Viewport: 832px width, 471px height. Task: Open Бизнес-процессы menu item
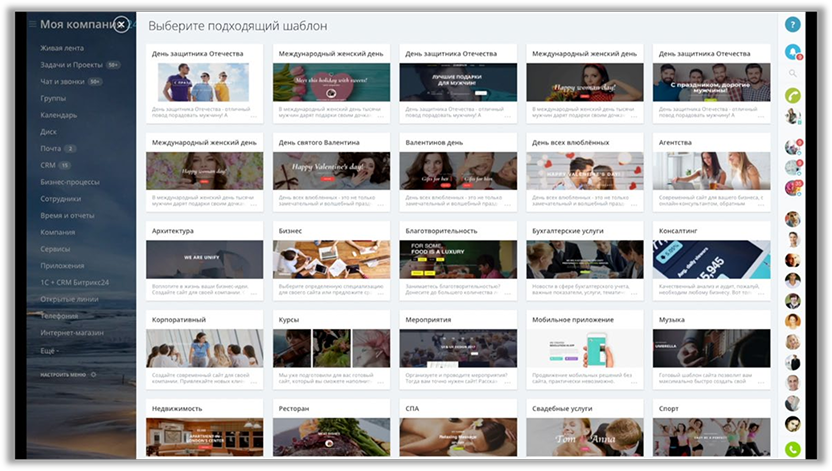tap(70, 182)
